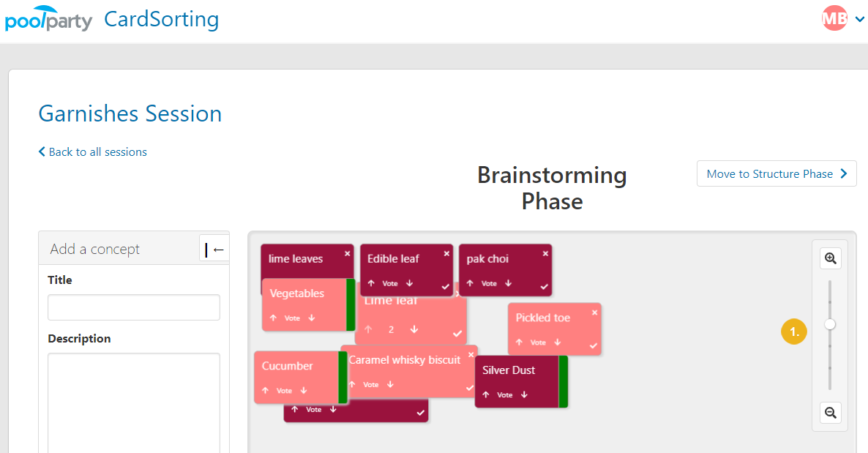Toggle the checkmark on Pickled toe card

pyautogui.click(x=594, y=345)
